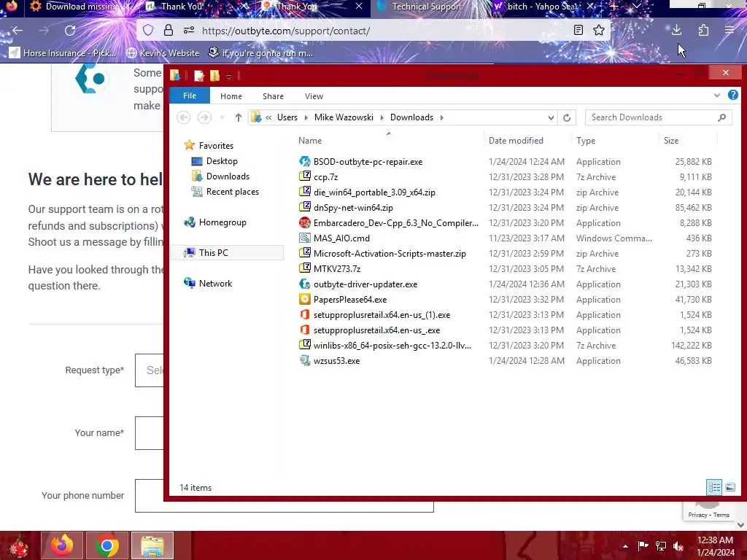Open Firefox tracking protection shield icon
747x560 pixels.
click(x=148, y=31)
